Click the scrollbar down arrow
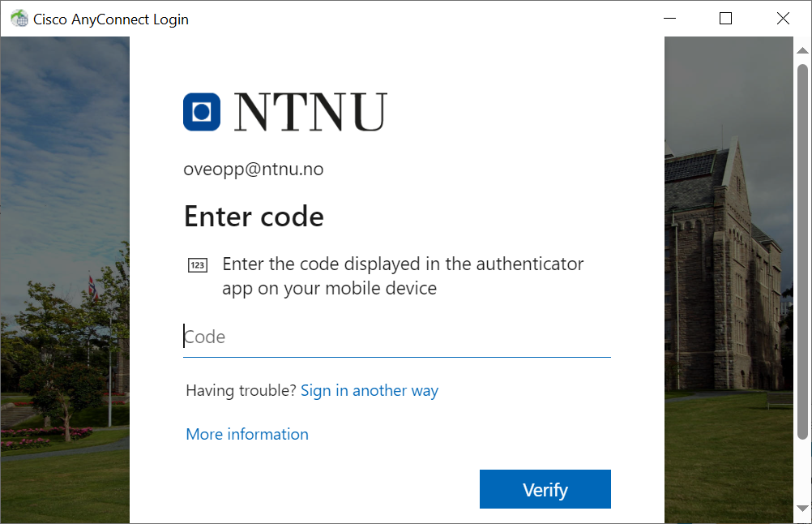Screen dimensions: 812x524 click(802, 509)
